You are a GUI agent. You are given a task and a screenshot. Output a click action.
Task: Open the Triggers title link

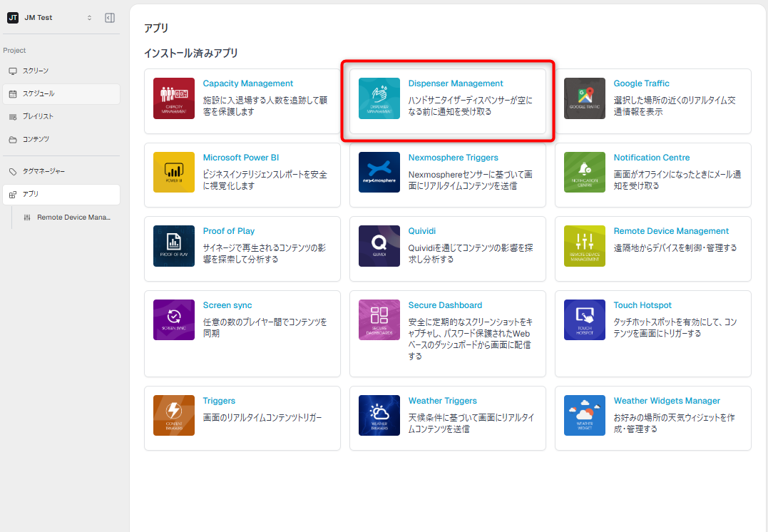pos(219,400)
